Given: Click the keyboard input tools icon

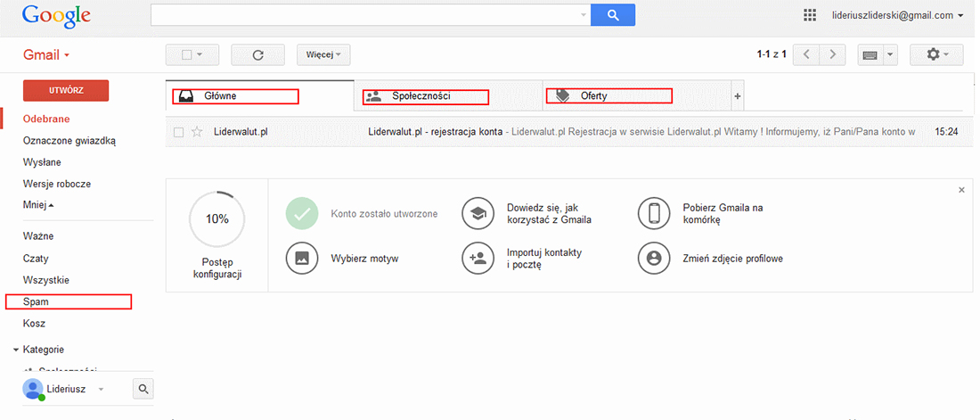Looking at the screenshot, I should (870, 54).
